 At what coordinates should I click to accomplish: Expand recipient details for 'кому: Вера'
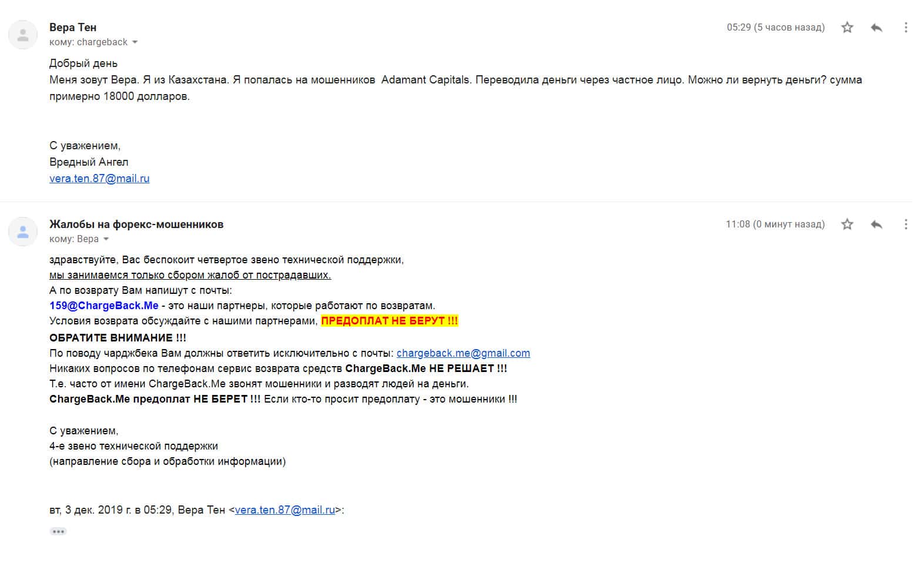tap(106, 239)
